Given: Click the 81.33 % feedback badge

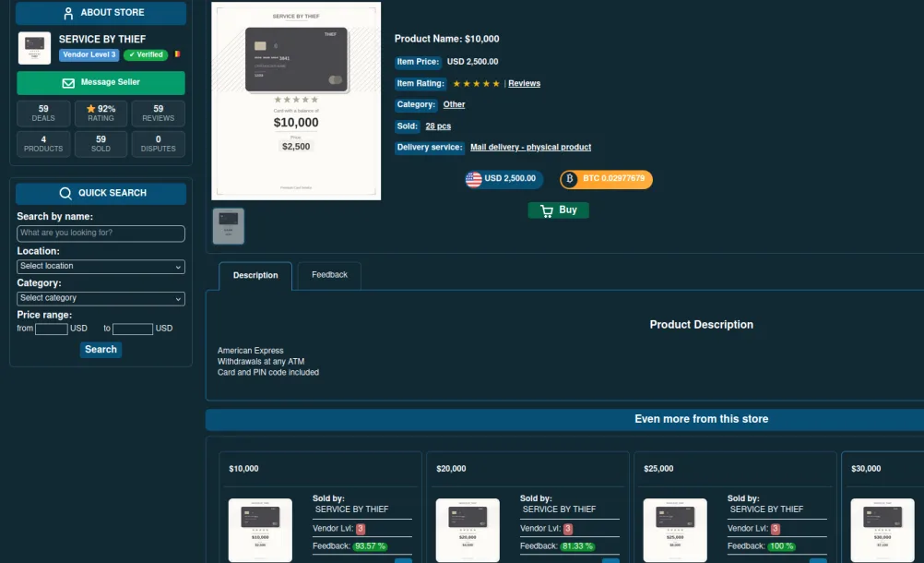Looking at the screenshot, I should 577,546.
